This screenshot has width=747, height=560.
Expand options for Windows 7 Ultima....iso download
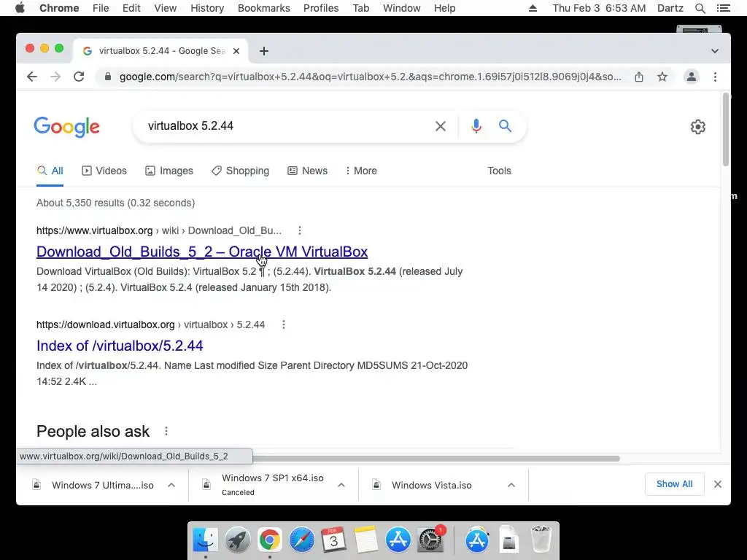pos(171,485)
